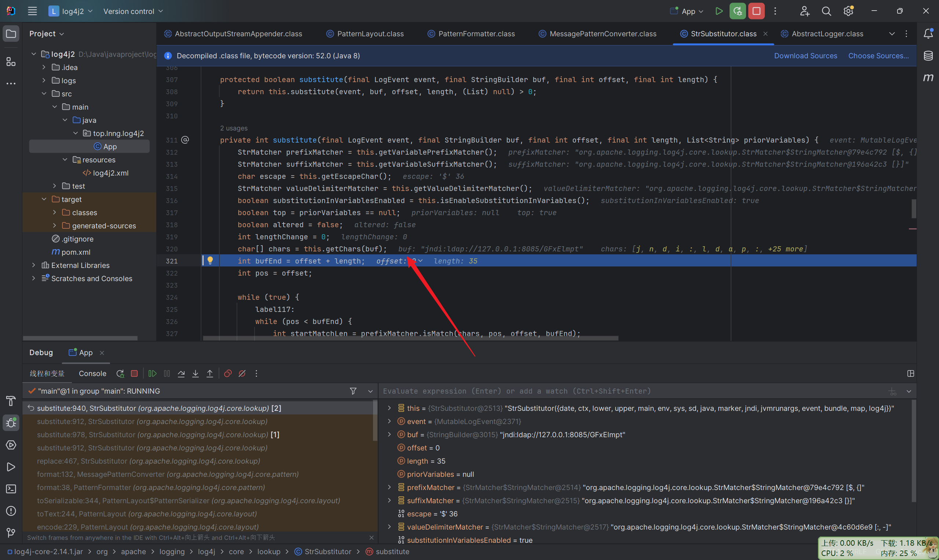Viewport: 939px width, 560px height.
Task: Close the StrSubstitutor.class tab
Action: [x=765, y=34]
